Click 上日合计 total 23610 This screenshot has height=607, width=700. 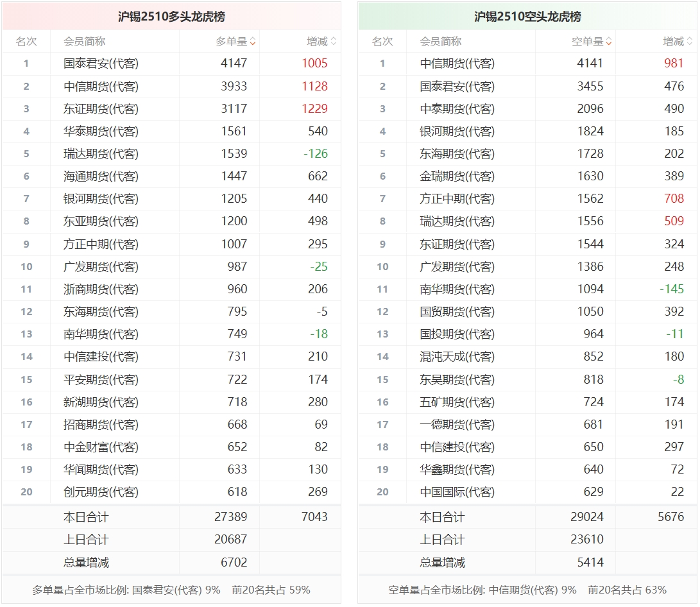click(587, 539)
